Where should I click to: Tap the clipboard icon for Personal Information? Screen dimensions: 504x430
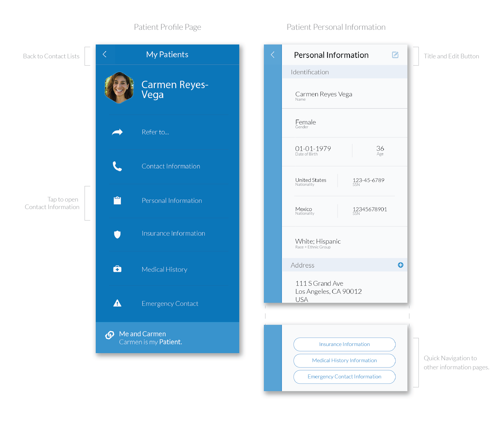pos(117,201)
